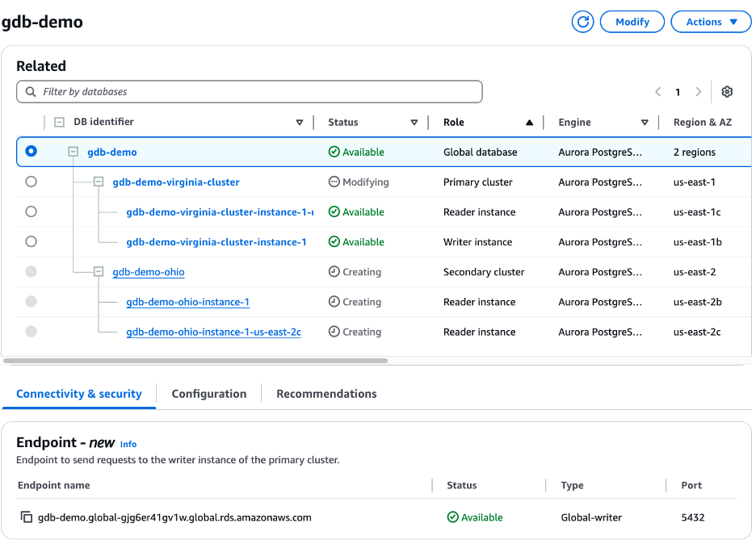This screenshot has width=756, height=544.
Task: Open the truncated gdb-demo-virginia-cluster-instance-1- reader link
Action: pos(220,212)
